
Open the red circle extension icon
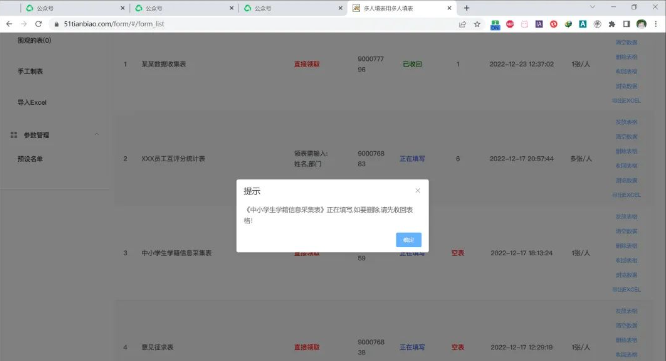(553, 24)
